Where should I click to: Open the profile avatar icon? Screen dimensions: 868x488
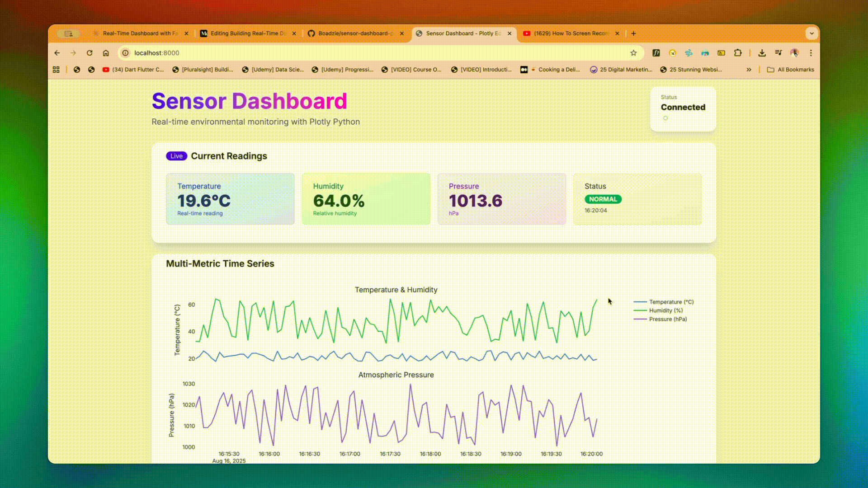[795, 53]
